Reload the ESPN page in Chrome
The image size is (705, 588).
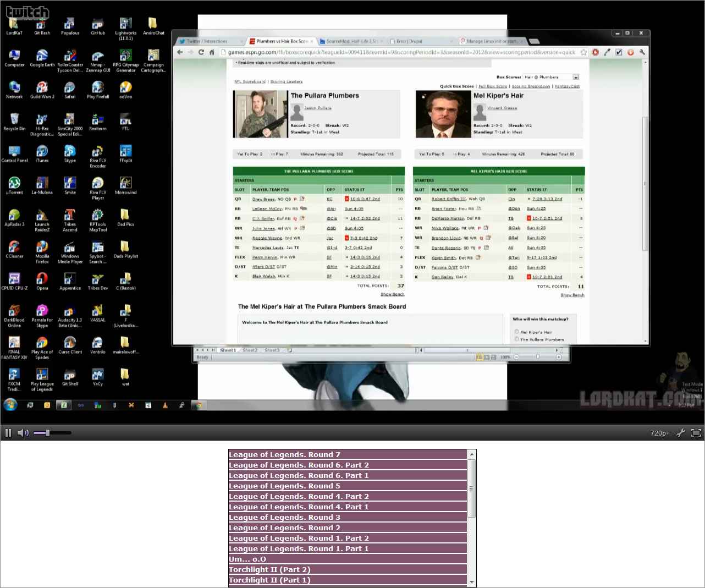tap(201, 52)
